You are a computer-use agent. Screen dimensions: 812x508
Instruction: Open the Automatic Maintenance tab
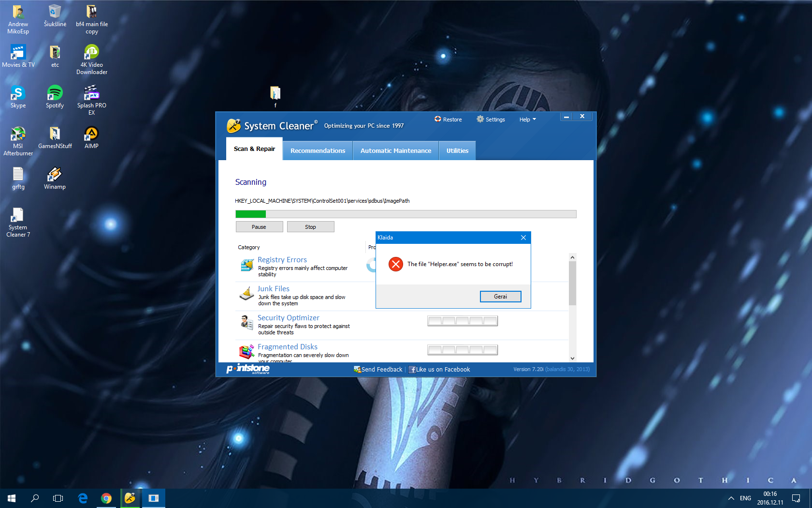[x=396, y=151]
